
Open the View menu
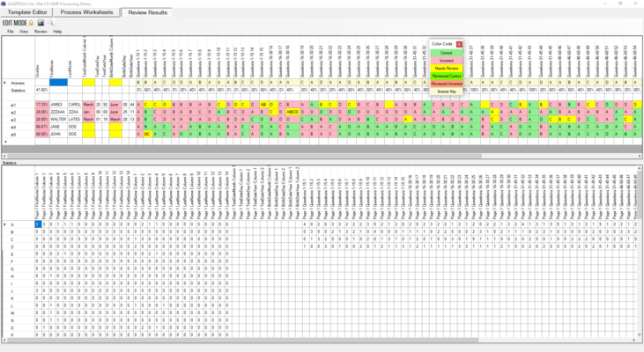(24, 32)
